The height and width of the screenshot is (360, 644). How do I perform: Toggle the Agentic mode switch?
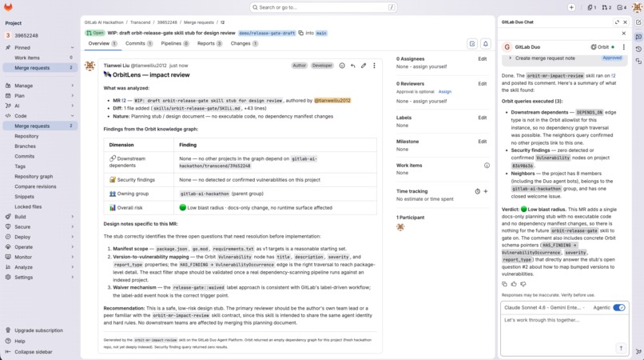pos(619,308)
